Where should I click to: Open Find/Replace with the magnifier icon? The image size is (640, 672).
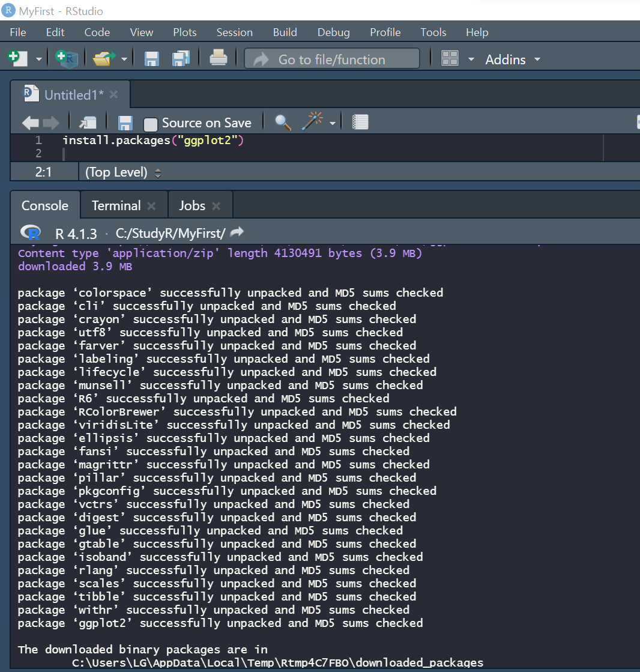tap(283, 123)
